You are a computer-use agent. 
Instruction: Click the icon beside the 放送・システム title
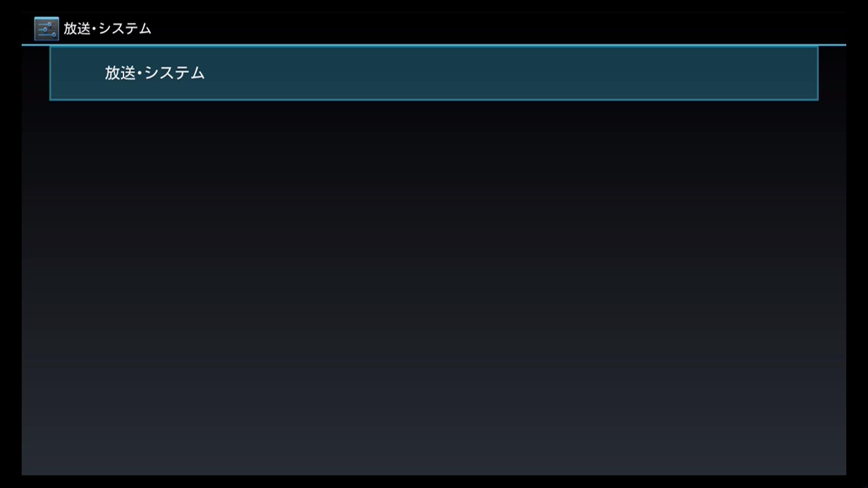(47, 29)
